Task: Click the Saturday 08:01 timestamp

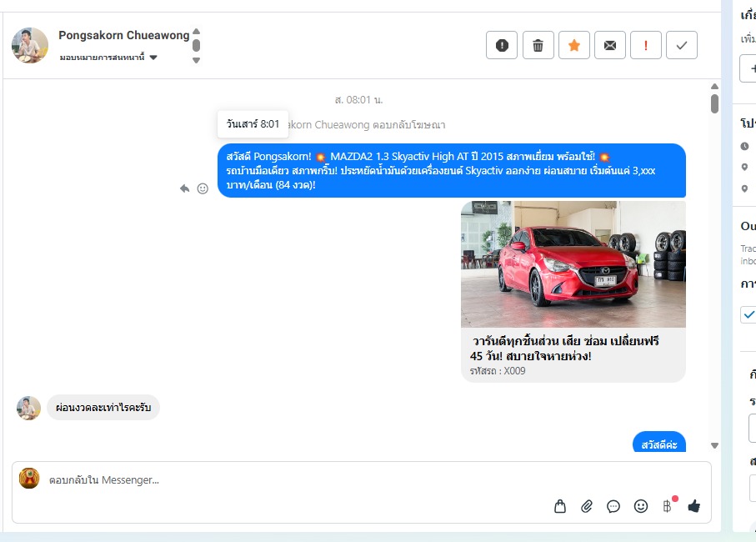Action: (358, 100)
